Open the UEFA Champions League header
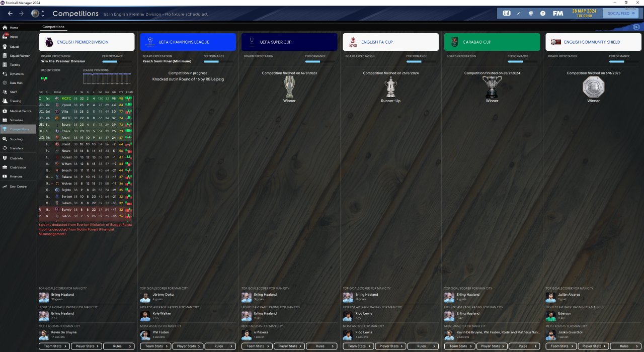 click(x=188, y=42)
